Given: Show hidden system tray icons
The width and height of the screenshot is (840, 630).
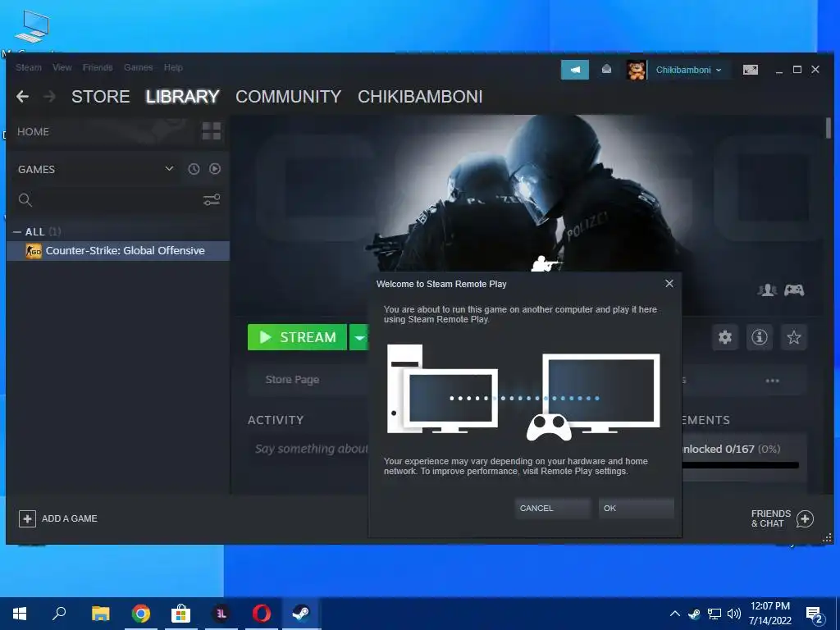Looking at the screenshot, I should click(675, 614).
